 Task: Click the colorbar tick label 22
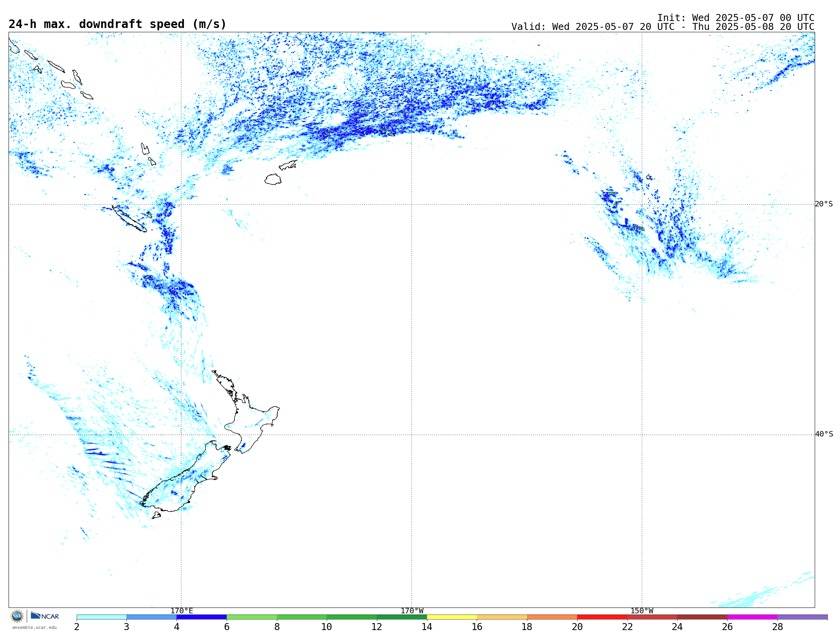[627, 627]
